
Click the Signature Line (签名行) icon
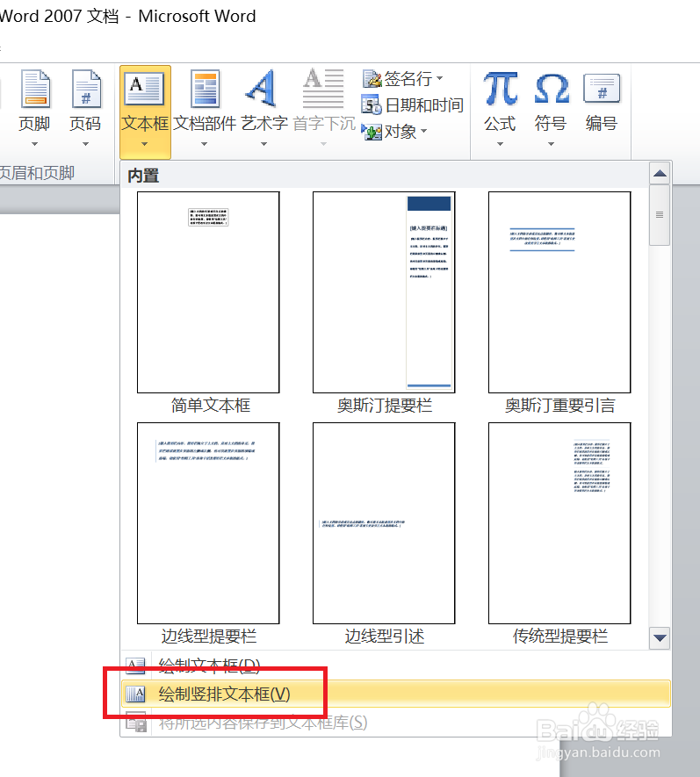372,78
